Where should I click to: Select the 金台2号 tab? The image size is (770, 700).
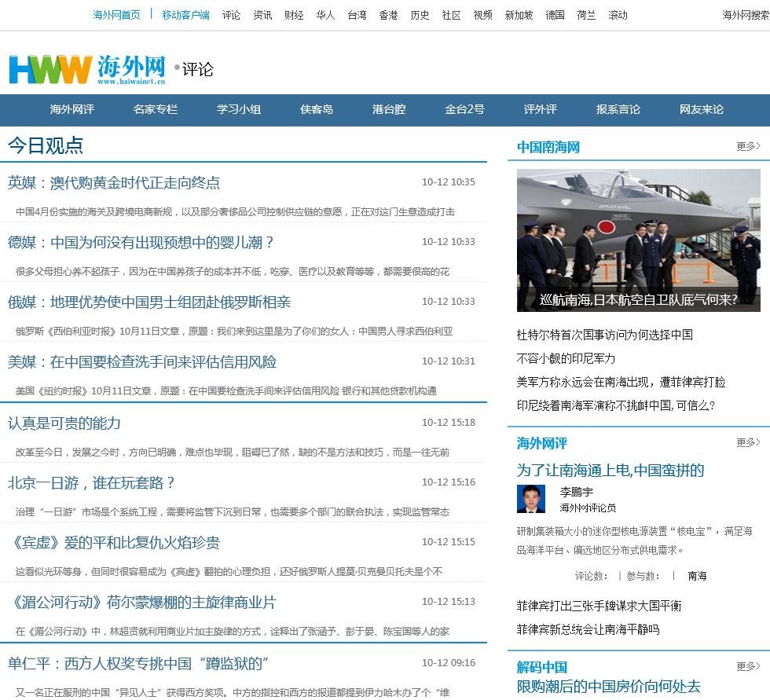[x=464, y=109]
